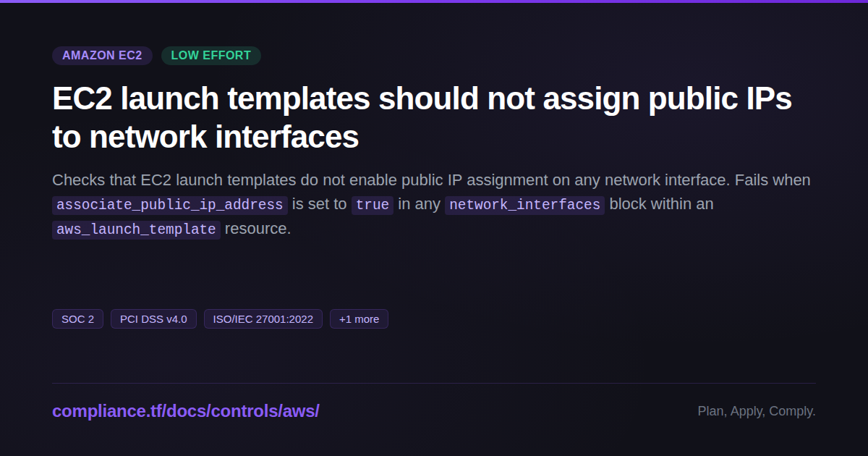Select the PCI DSS v4.0 tag
This screenshot has height=456, width=868.
(153, 319)
